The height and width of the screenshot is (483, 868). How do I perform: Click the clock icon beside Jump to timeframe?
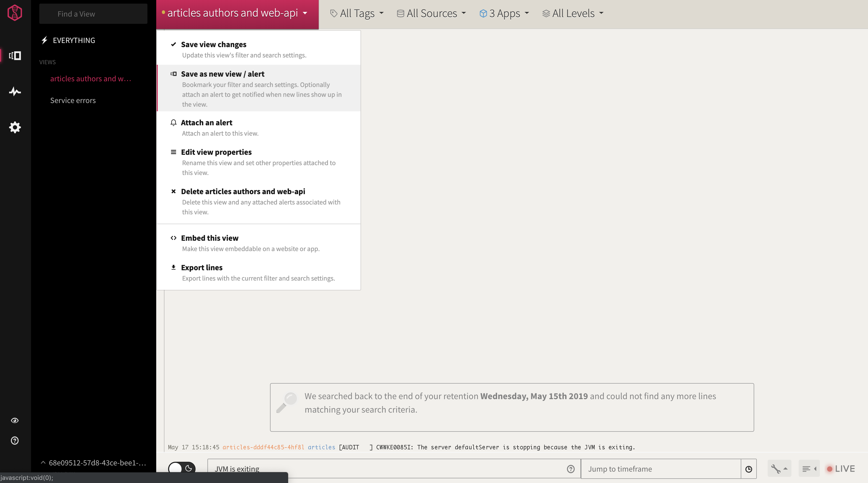coord(749,469)
